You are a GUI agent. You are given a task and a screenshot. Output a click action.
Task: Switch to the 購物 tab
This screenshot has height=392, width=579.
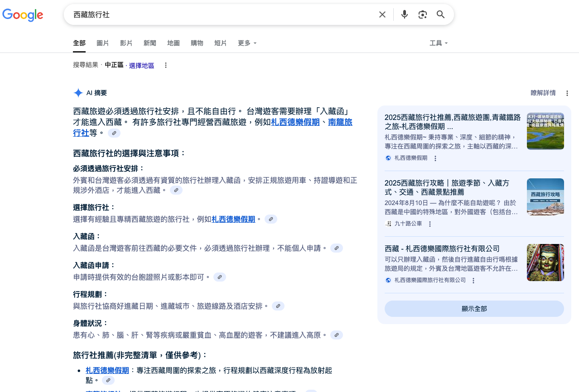197,43
